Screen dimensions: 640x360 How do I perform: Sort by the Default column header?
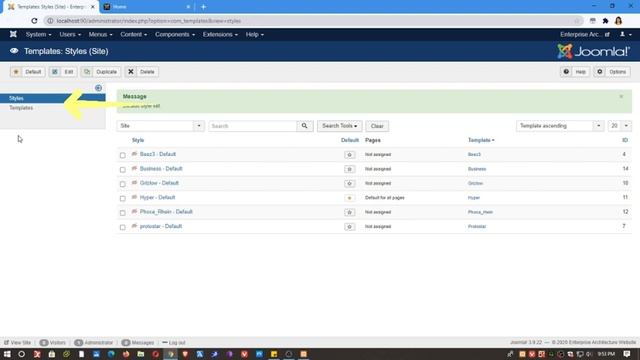[350, 140]
